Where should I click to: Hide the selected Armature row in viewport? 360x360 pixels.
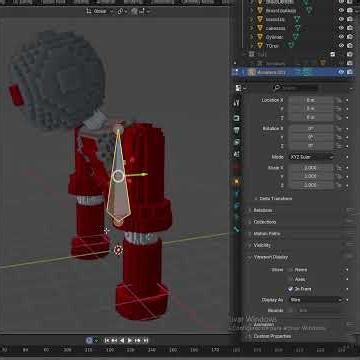(x=341, y=72)
